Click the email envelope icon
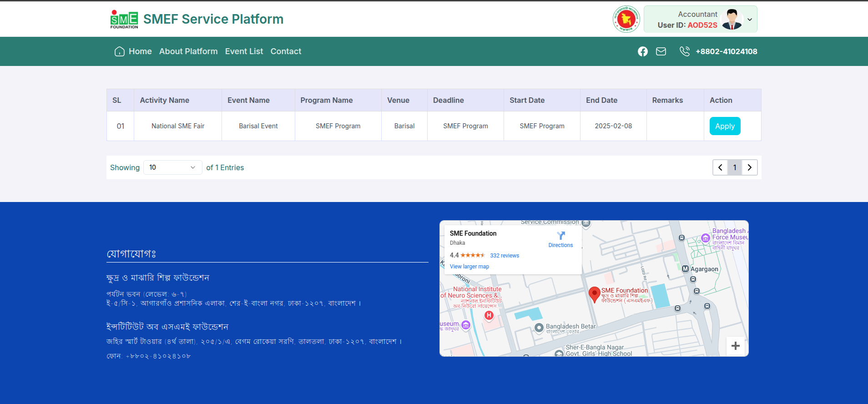868x404 pixels. pyautogui.click(x=661, y=51)
